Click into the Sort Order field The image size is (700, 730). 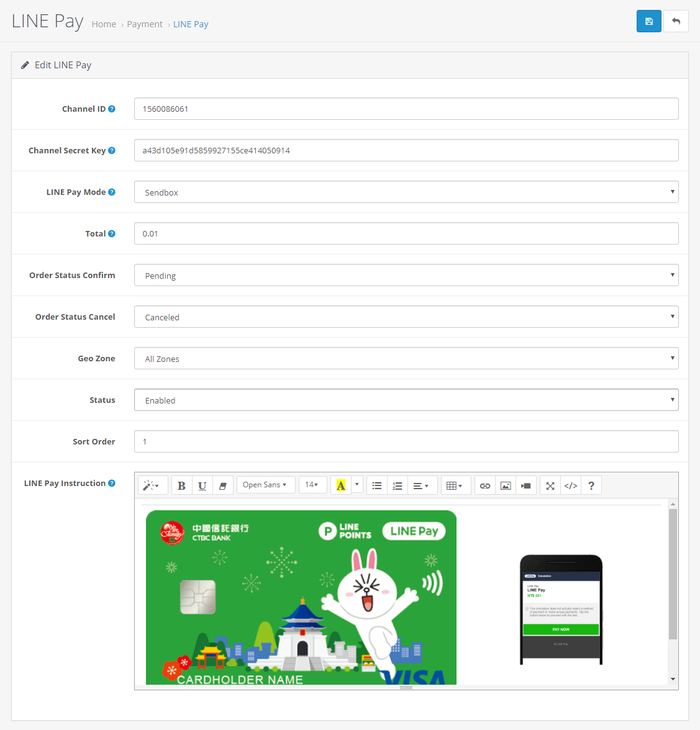tap(406, 441)
